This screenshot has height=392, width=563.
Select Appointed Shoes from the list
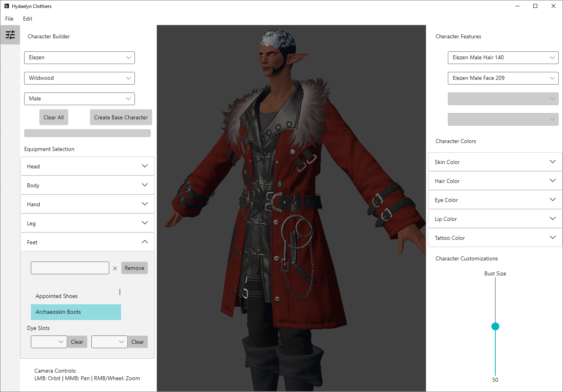pos(76,296)
